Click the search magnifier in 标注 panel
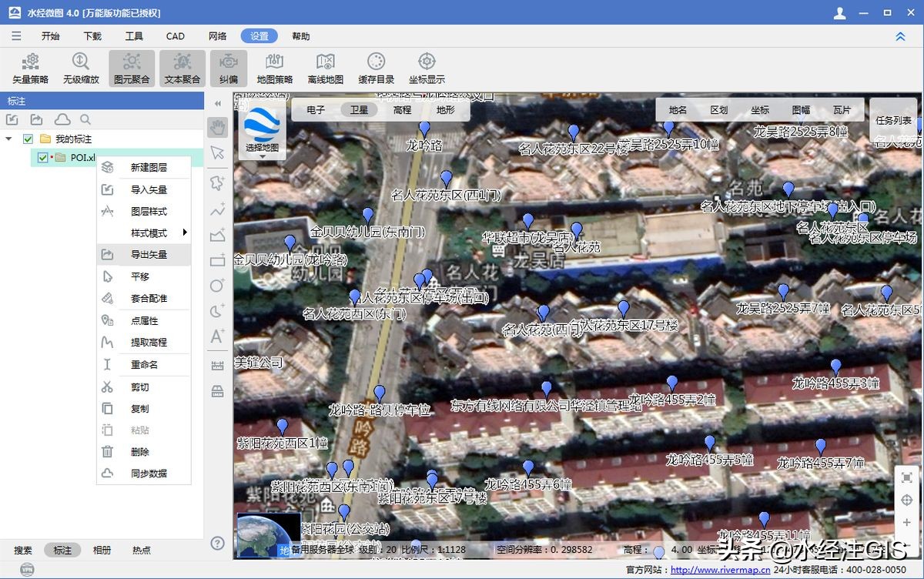The height and width of the screenshot is (579, 924). point(85,119)
